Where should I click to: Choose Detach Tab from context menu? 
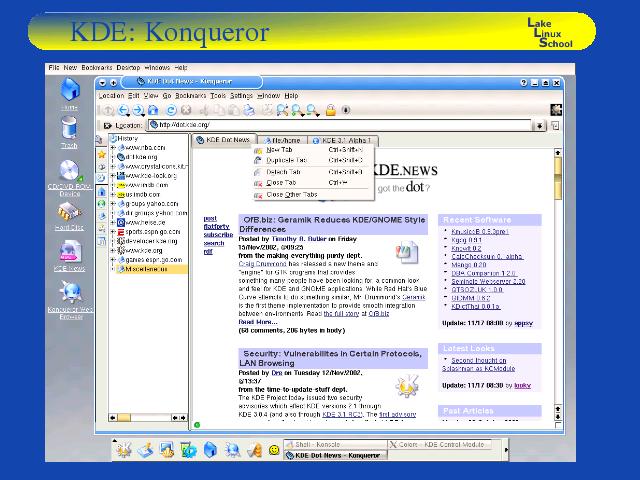pos(313,172)
